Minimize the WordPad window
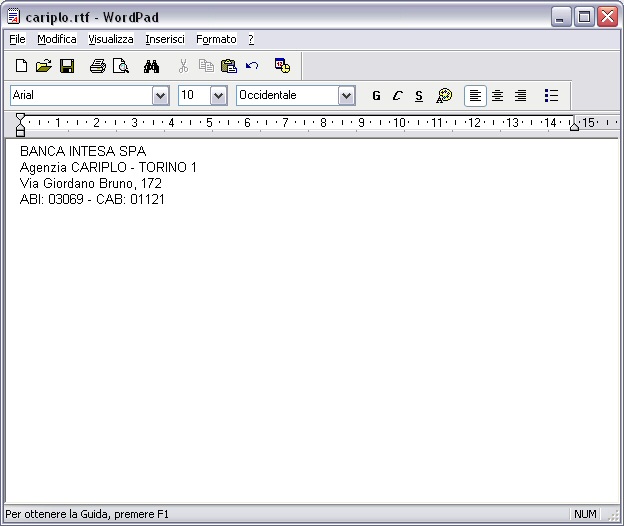This screenshot has width=624, height=526. [561, 17]
